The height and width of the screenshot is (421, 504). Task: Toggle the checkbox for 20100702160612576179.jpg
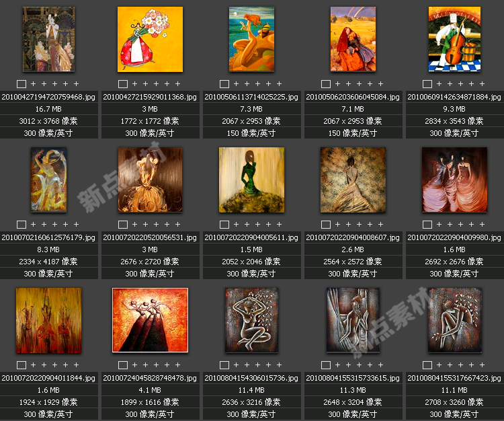[22, 225]
